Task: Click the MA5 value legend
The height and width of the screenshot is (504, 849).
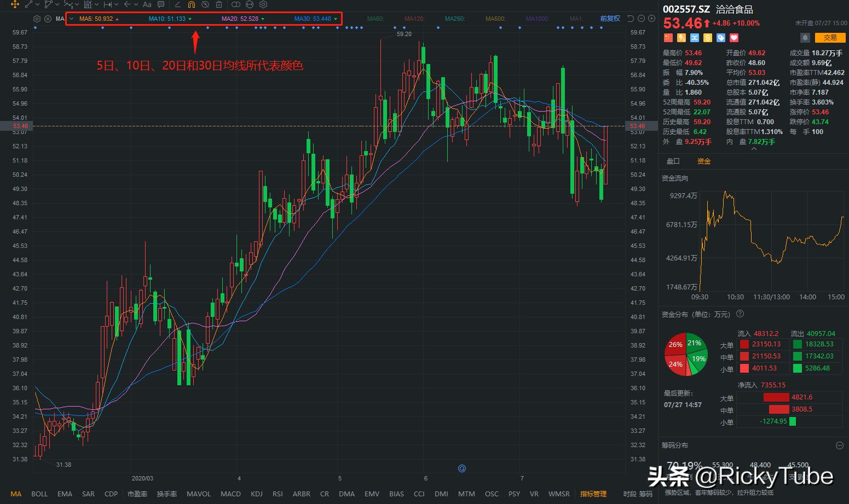Action: 96,19
